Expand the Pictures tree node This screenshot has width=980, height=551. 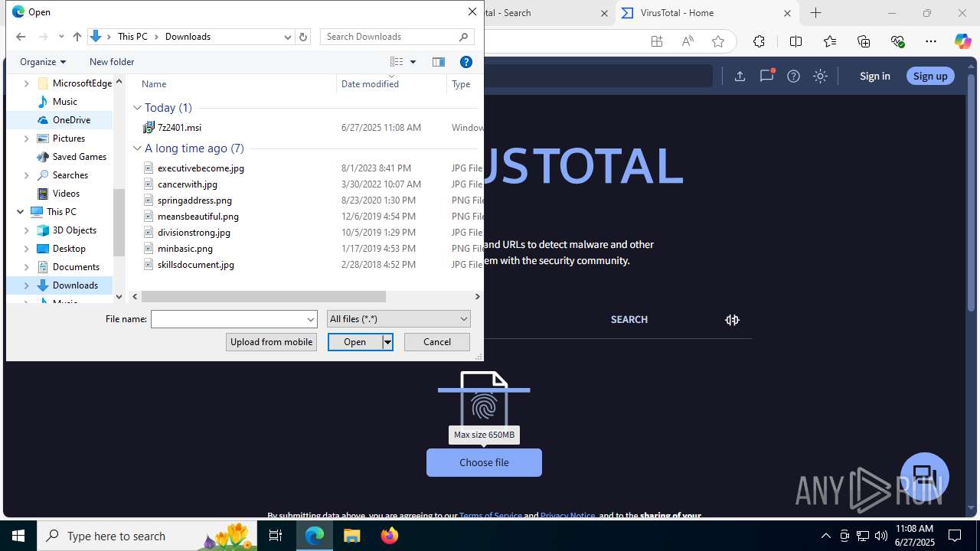coord(27,139)
